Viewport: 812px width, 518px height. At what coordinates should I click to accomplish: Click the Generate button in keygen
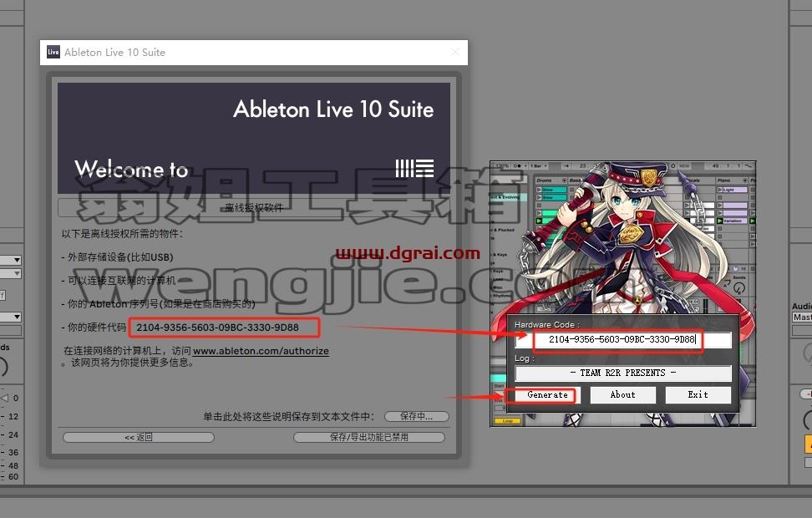pyautogui.click(x=547, y=394)
